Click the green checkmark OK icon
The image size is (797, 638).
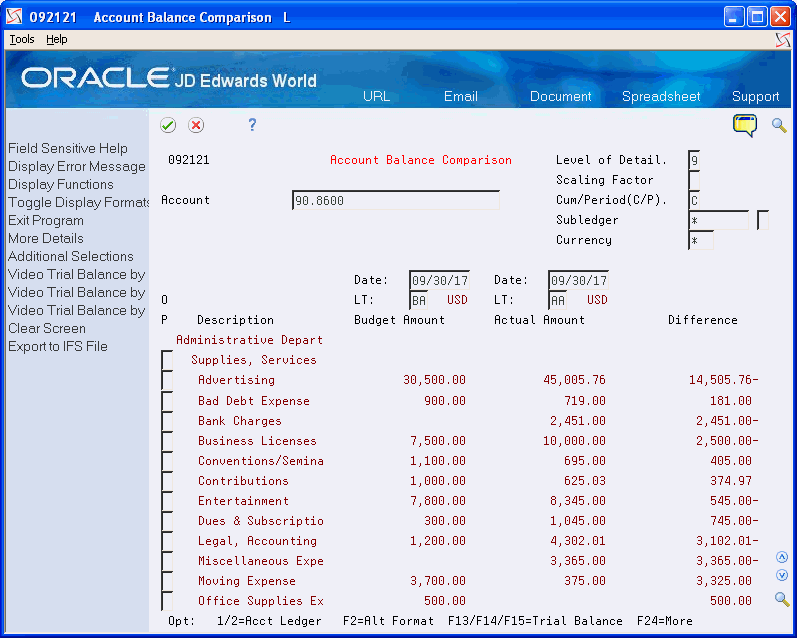168,125
